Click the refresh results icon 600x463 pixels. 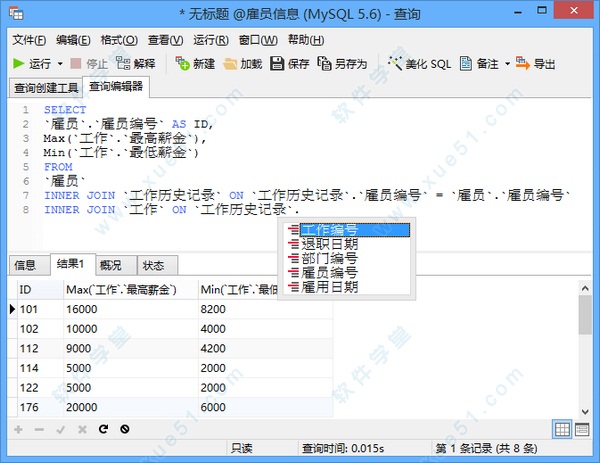click(103, 429)
